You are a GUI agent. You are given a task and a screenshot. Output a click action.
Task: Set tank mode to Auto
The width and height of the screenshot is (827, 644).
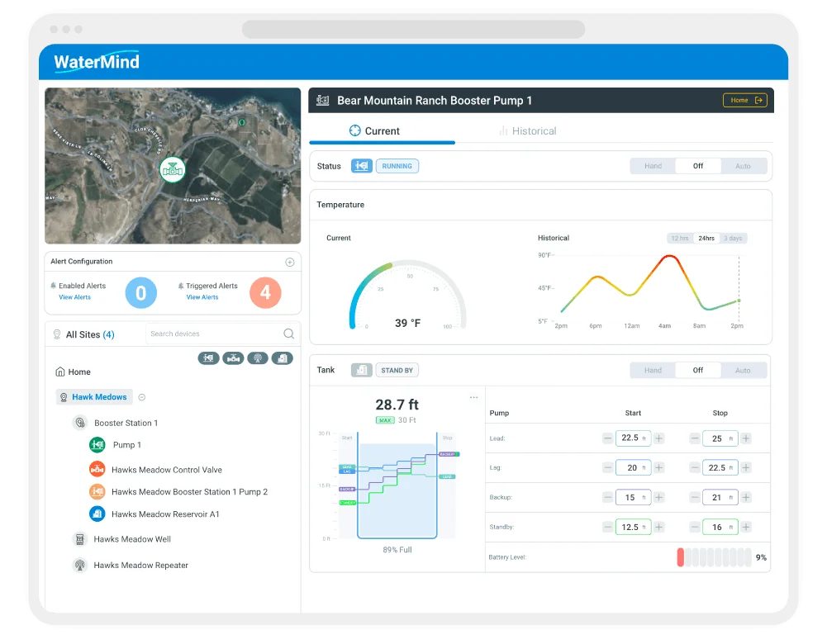point(743,371)
